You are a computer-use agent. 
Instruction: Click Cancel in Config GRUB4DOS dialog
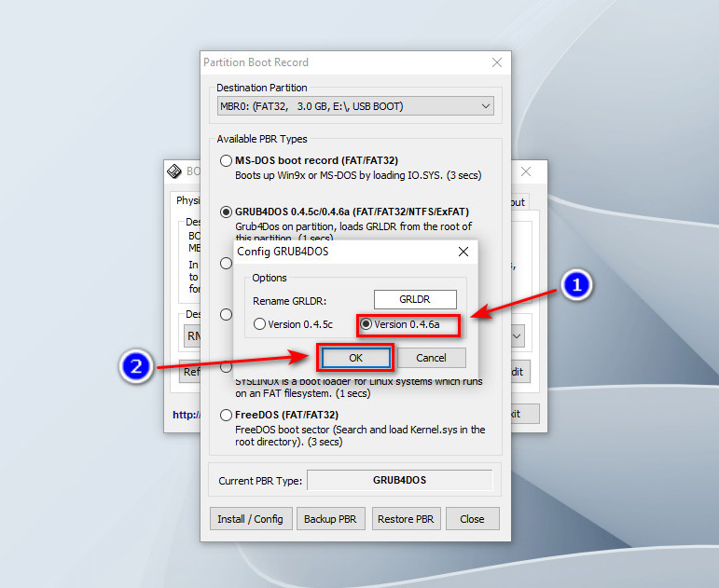[x=431, y=358]
